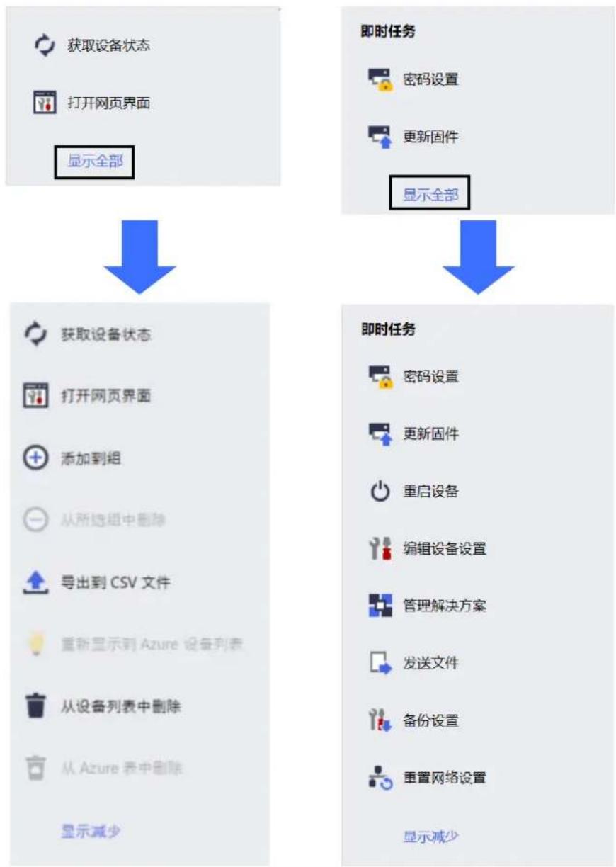Expand list with 显示全部 under 打开网页界面
The width and height of the screenshot is (616, 867).
(95, 161)
